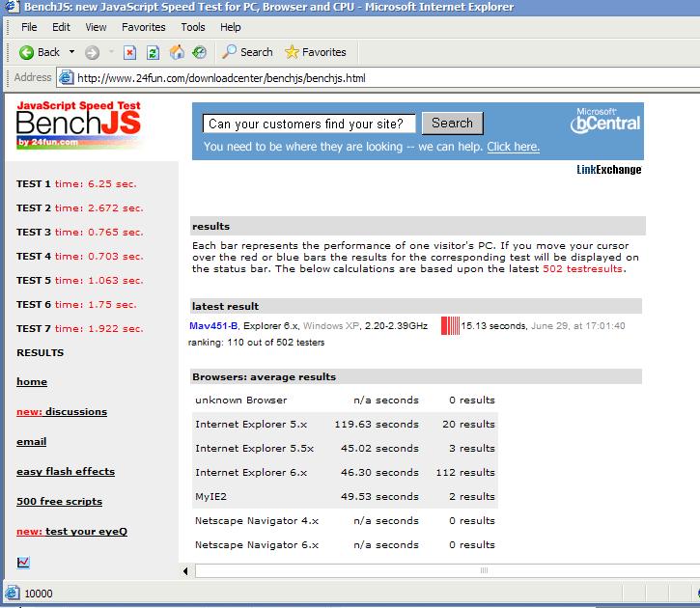Image resolution: width=700 pixels, height=608 pixels.
Task: Click the scroll left arrow of horizontal scrollbar
Action: (185, 571)
